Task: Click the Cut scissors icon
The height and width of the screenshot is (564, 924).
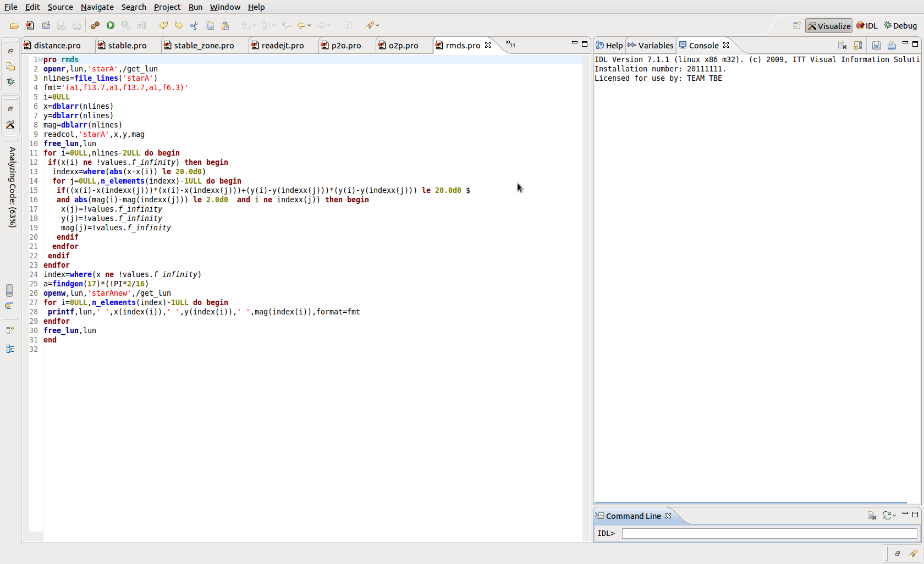Action: click(x=194, y=25)
